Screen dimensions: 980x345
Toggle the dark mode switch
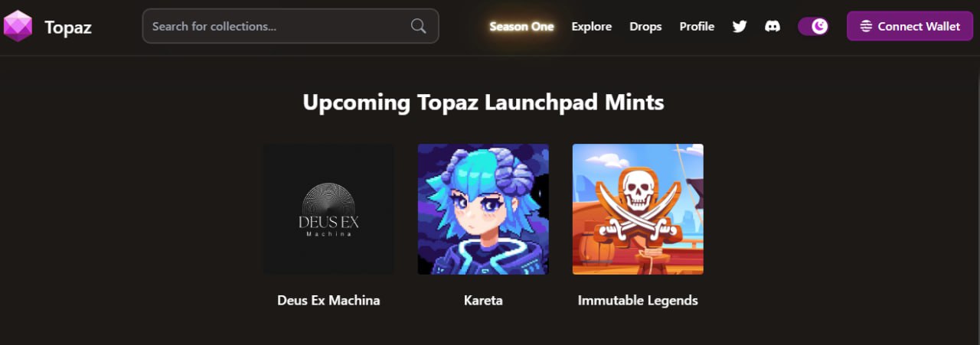coord(813,26)
